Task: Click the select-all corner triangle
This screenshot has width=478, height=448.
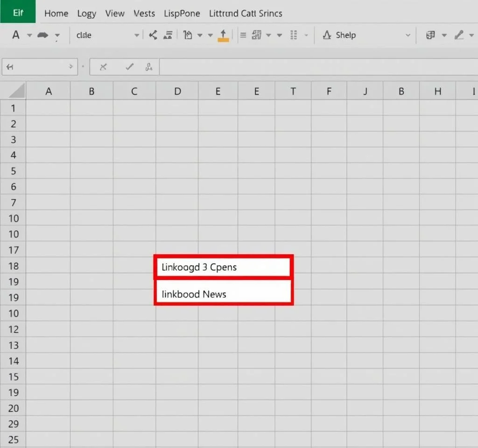Action: point(17,91)
